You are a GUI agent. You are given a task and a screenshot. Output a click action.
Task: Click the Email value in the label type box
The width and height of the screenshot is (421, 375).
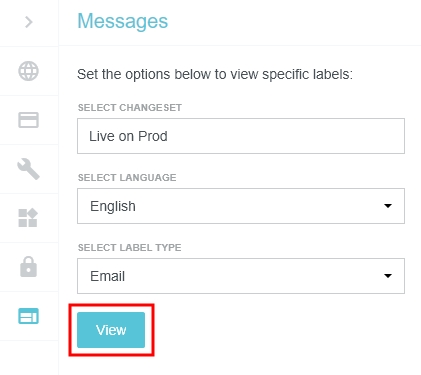107,276
